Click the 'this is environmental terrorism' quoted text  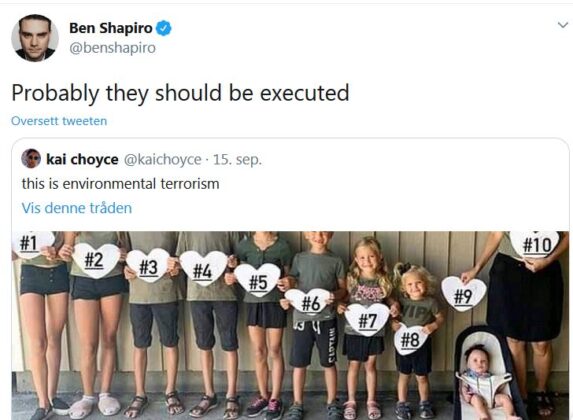121,183
